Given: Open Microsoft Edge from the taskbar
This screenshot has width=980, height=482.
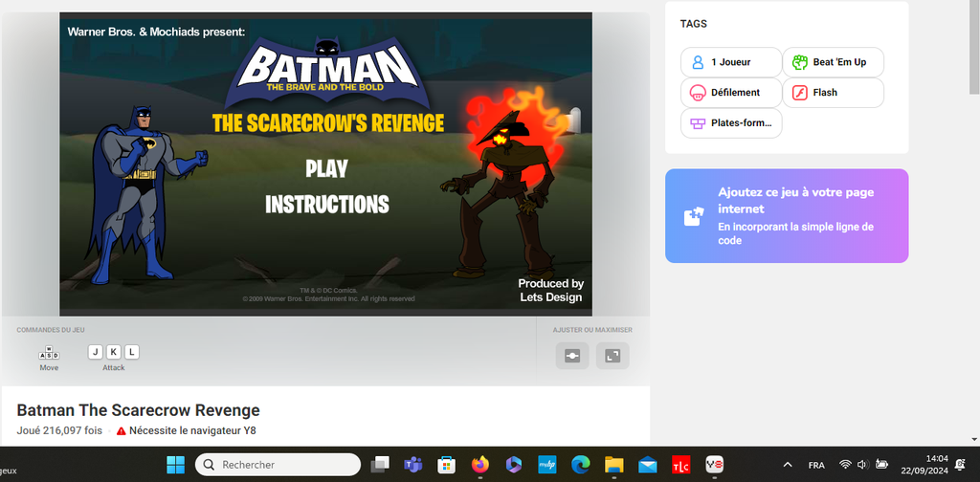Looking at the screenshot, I should pyautogui.click(x=580, y=465).
